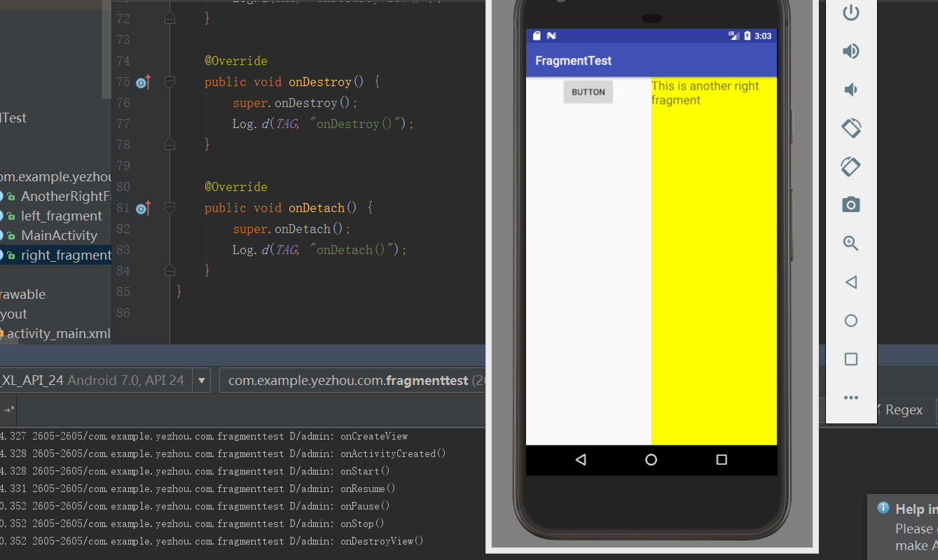Viewport: 938px width, 560px height.
Task: Click onDetach method name in editor
Action: [317, 208]
